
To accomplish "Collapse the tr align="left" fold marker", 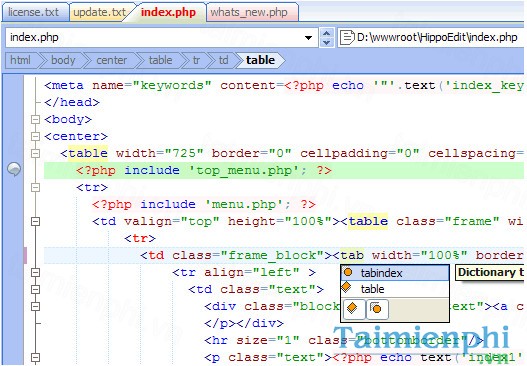I will [35, 273].
